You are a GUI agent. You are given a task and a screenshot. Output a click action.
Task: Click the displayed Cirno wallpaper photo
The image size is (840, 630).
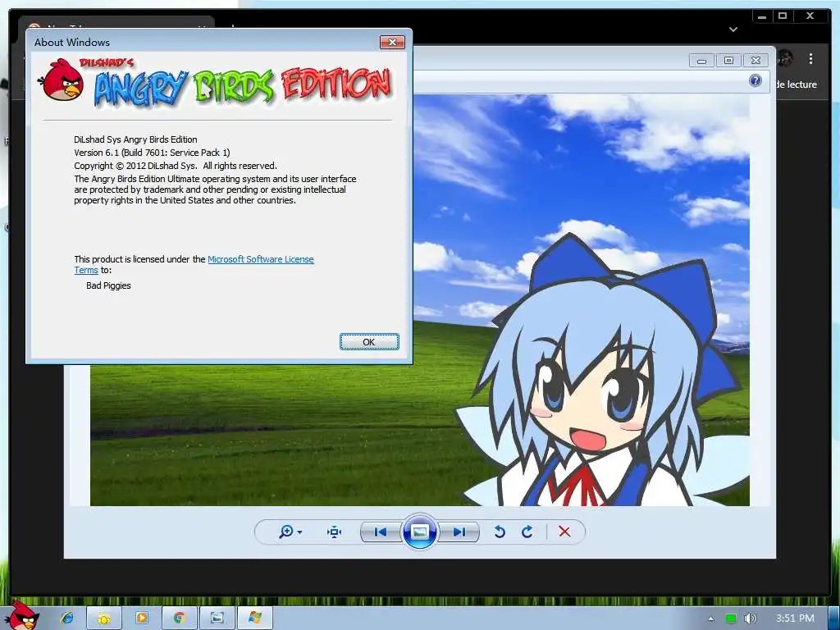click(419, 300)
